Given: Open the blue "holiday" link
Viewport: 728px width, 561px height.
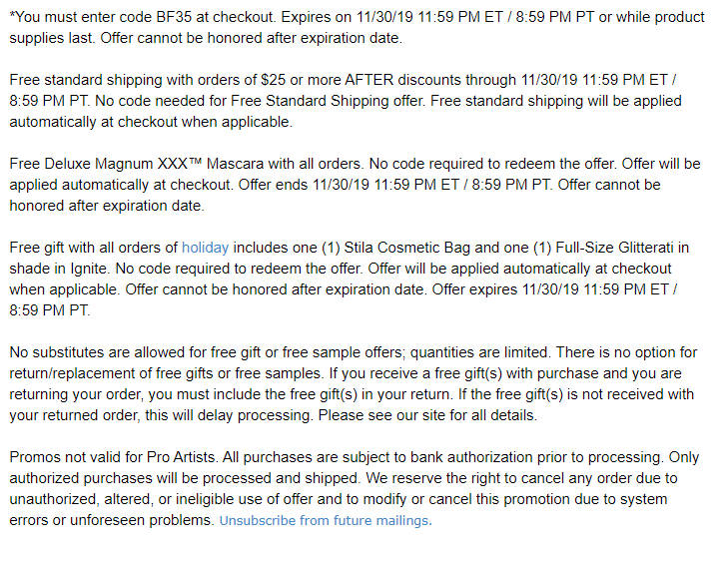Looking at the screenshot, I should click(205, 248).
